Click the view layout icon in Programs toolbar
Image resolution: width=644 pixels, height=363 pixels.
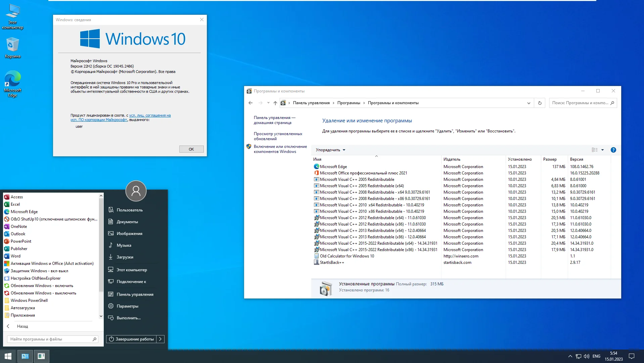pos(595,150)
